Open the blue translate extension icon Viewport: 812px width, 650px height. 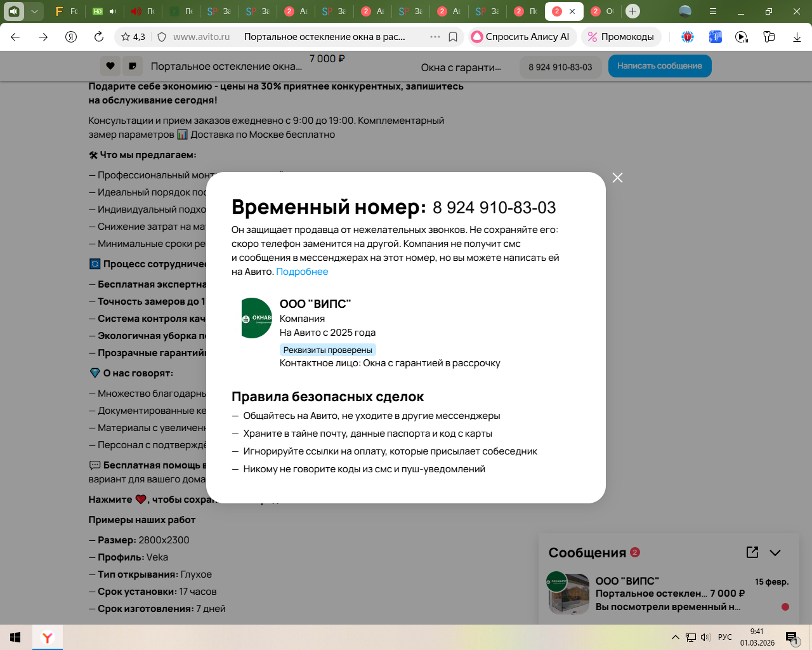(x=715, y=37)
